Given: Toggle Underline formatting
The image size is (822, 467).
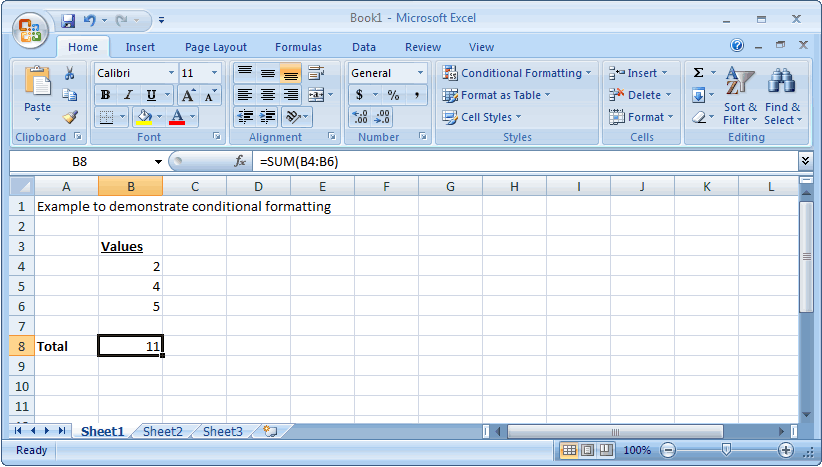Looking at the screenshot, I should 151,95.
